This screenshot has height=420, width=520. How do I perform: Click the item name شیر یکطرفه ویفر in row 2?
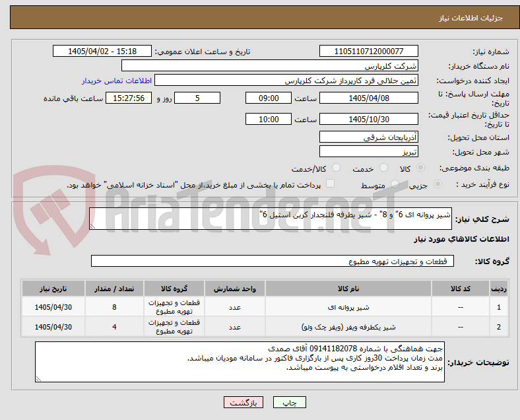pos(348,327)
